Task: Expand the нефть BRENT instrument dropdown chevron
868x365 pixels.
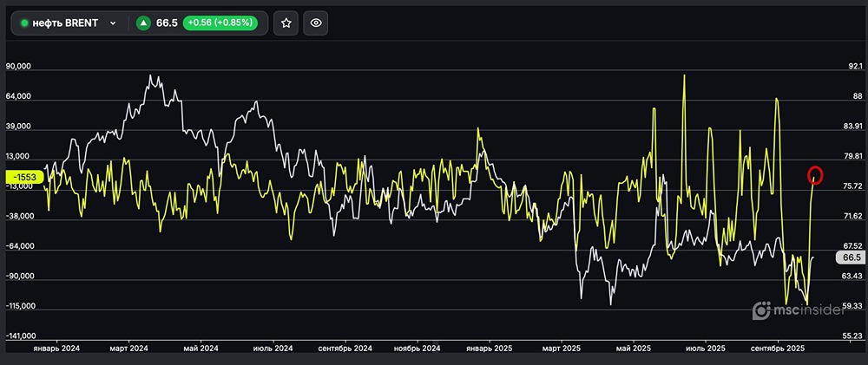Action: pos(113,23)
